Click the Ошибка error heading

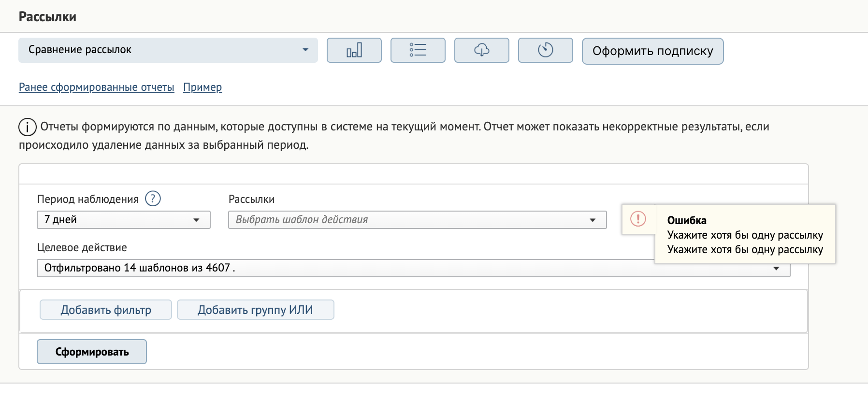click(687, 220)
